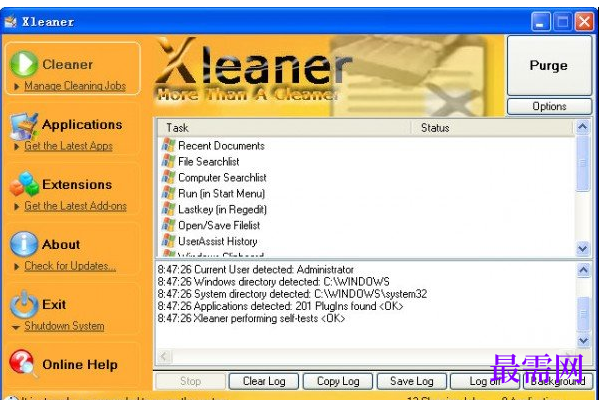Viewport: 602px width, 400px height.
Task: Select Open/Save Filelist task text
Action: point(219,225)
